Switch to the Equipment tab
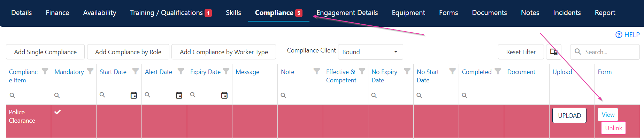Image resolution: width=644 pixels, height=139 pixels. click(408, 13)
